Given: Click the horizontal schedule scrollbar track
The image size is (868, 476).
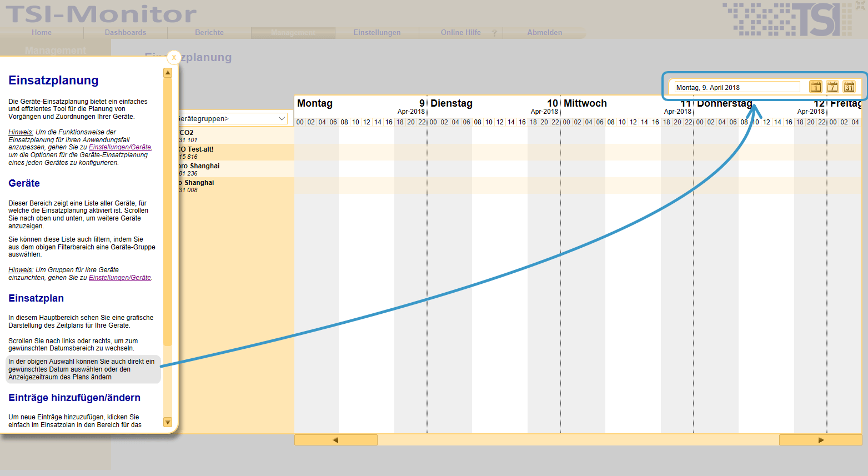Looking at the screenshot, I should pyautogui.click(x=578, y=440).
